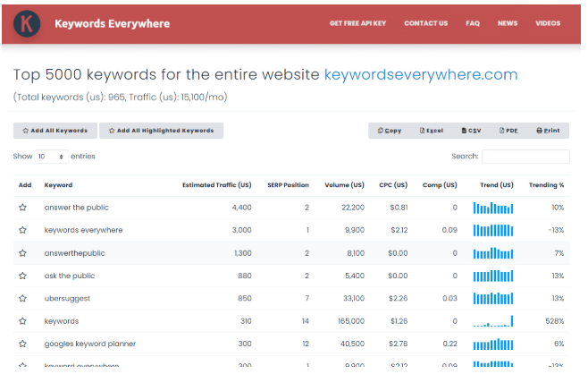The height and width of the screenshot is (374, 588).
Task: Sort by Volume (US) column
Action: click(344, 185)
